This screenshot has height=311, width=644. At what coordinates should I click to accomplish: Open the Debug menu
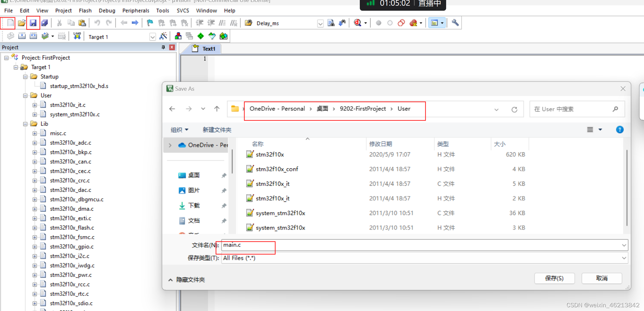[107, 10]
